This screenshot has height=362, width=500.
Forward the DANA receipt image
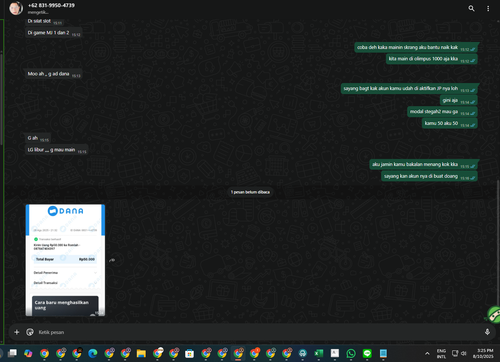point(112,260)
